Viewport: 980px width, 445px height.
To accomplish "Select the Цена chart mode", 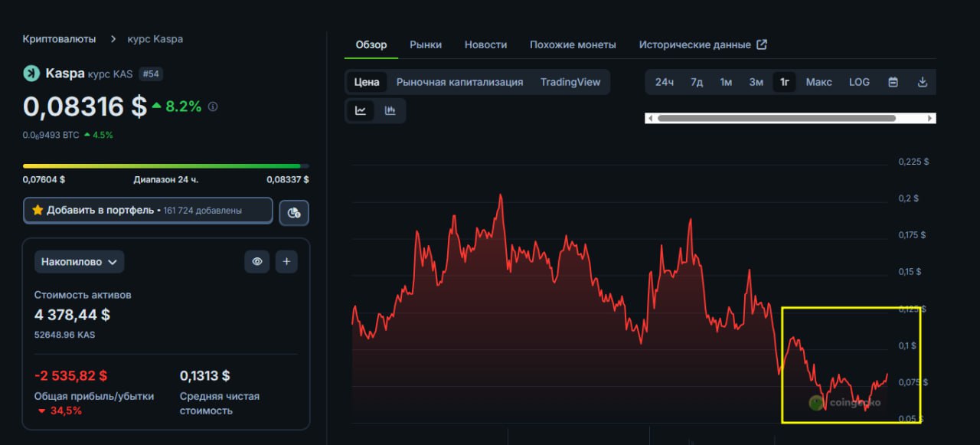I will 367,82.
